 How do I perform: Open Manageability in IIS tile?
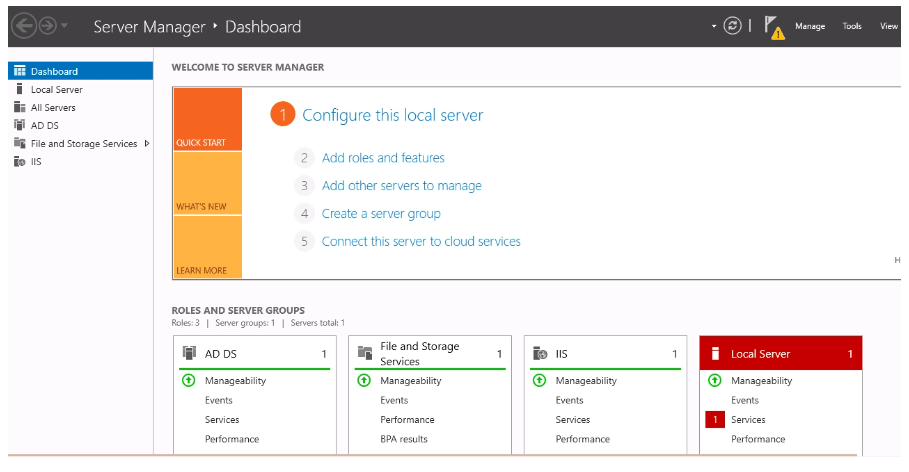586,380
